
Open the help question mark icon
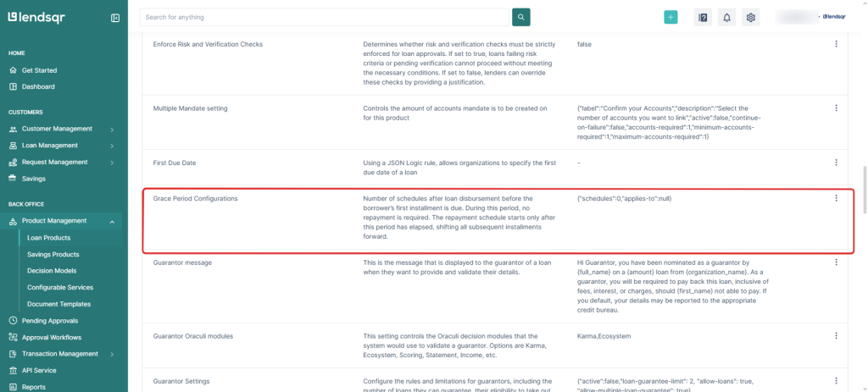[x=702, y=17]
